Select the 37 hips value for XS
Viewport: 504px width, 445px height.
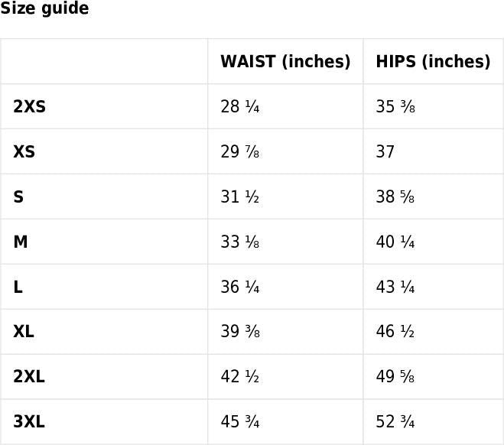click(385, 152)
